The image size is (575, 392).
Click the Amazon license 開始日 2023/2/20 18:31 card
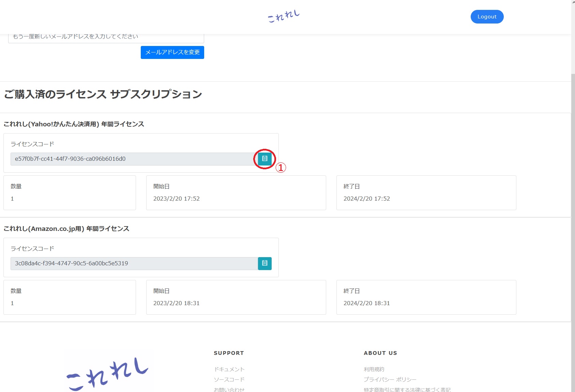(x=236, y=297)
